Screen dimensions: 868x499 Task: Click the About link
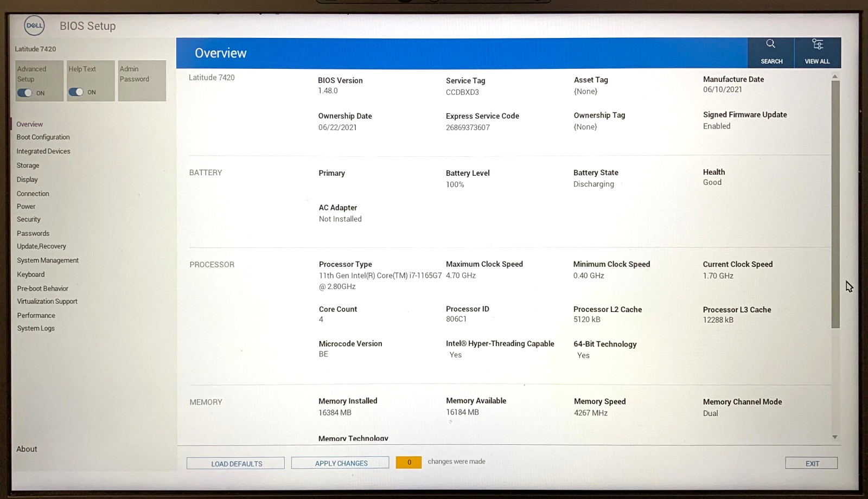tap(27, 449)
